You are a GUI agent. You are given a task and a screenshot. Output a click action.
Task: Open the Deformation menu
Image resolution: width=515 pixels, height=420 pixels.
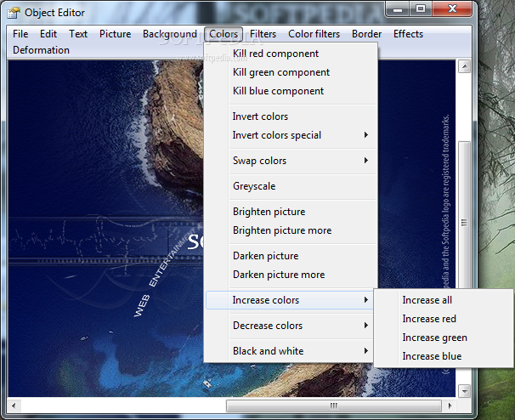click(41, 50)
